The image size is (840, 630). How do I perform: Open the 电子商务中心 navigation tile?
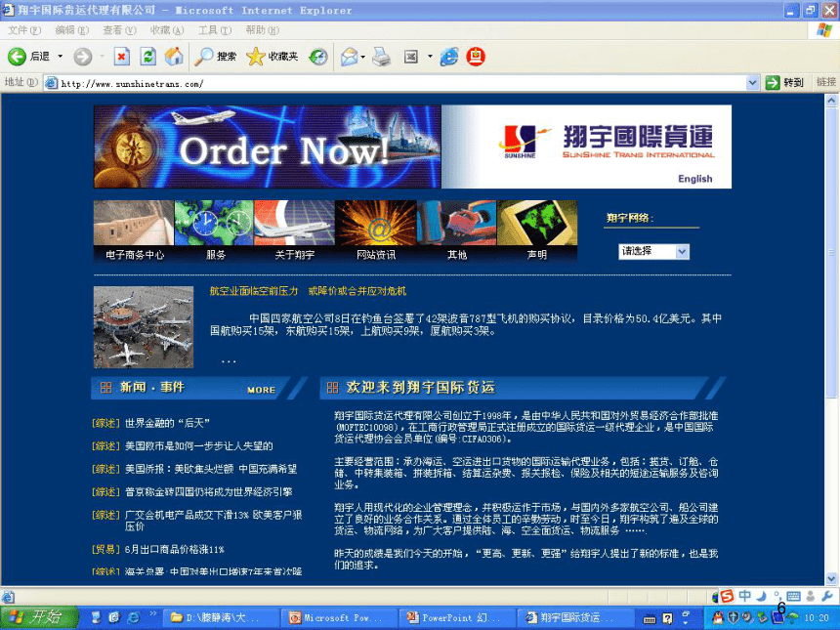pos(134,231)
